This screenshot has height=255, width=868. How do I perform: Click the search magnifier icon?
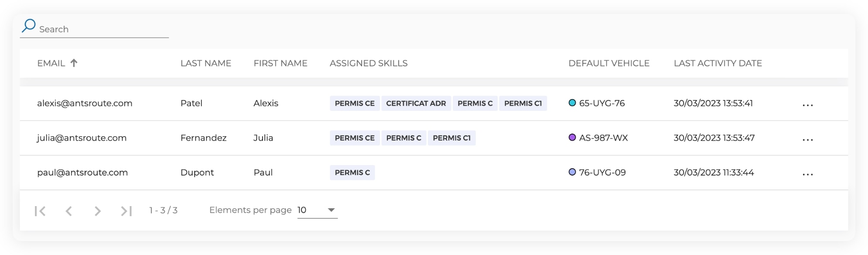coord(29,25)
